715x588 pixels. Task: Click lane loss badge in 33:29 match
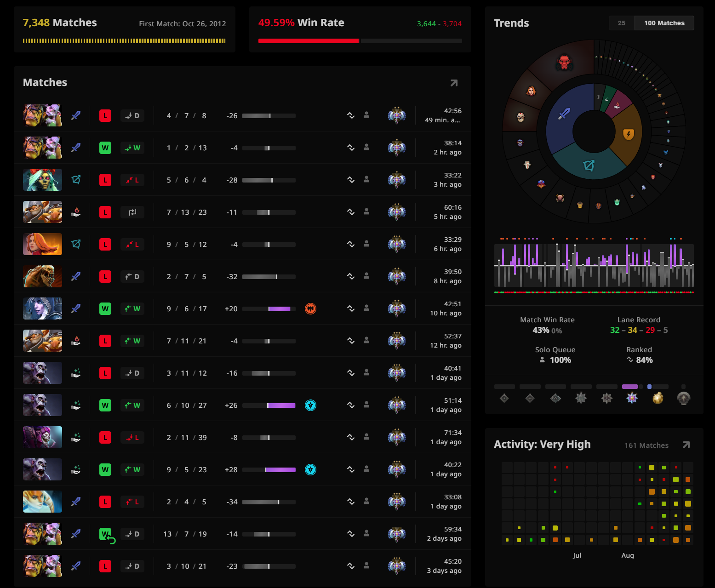coord(132,244)
